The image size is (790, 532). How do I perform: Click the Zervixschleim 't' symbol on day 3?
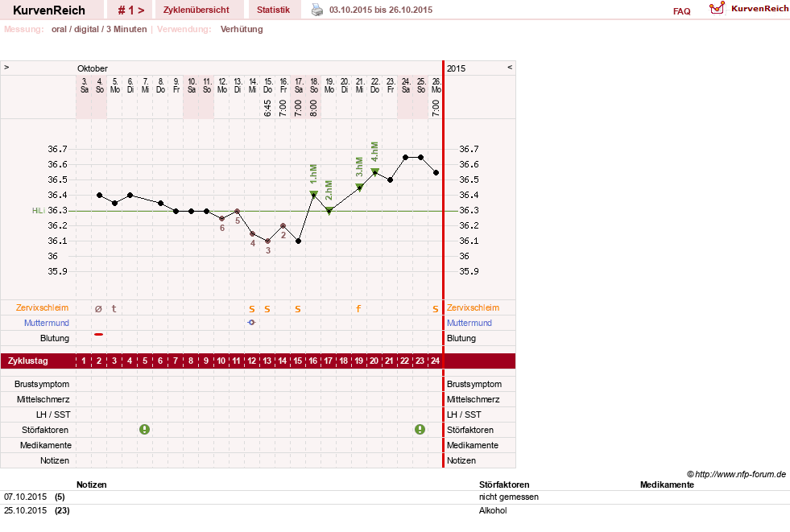(x=114, y=308)
